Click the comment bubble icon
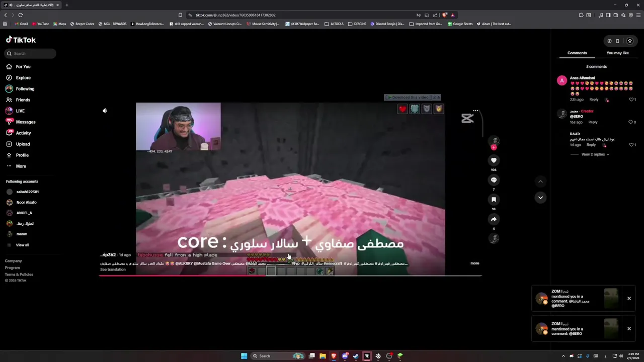The height and width of the screenshot is (362, 644). (x=494, y=180)
